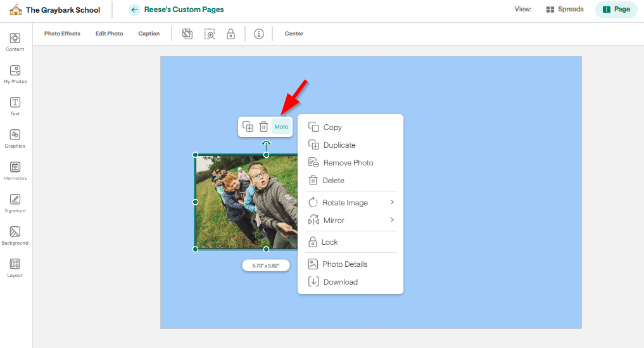Open the My Photos panel
This screenshot has width=644, height=348.
[15, 74]
